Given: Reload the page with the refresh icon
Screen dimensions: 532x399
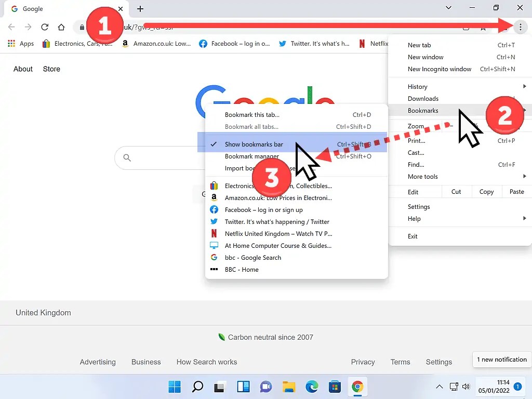Looking at the screenshot, I should point(45,27).
